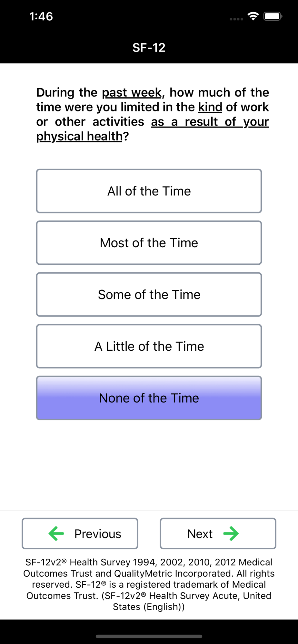Tap the battery indicator icon

[x=273, y=16]
